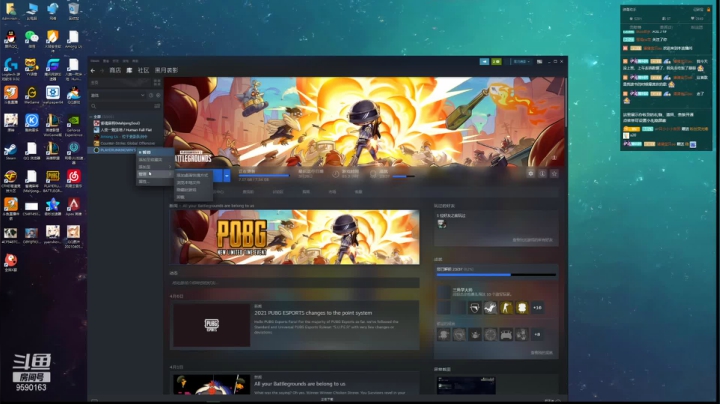The image size is (720, 404).
Task: Open the view-all-friends-who-played link
Action: [x=533, y=240]
